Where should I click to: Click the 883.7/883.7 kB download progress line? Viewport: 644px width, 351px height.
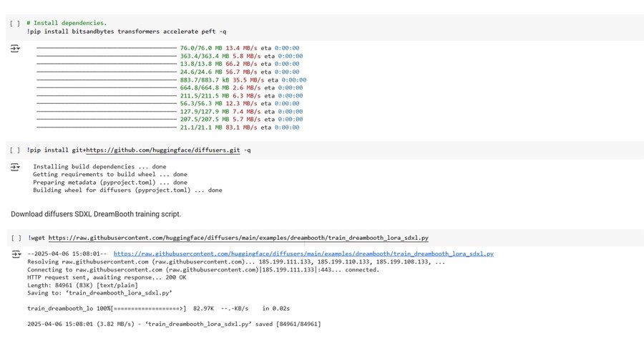[243, 80]
